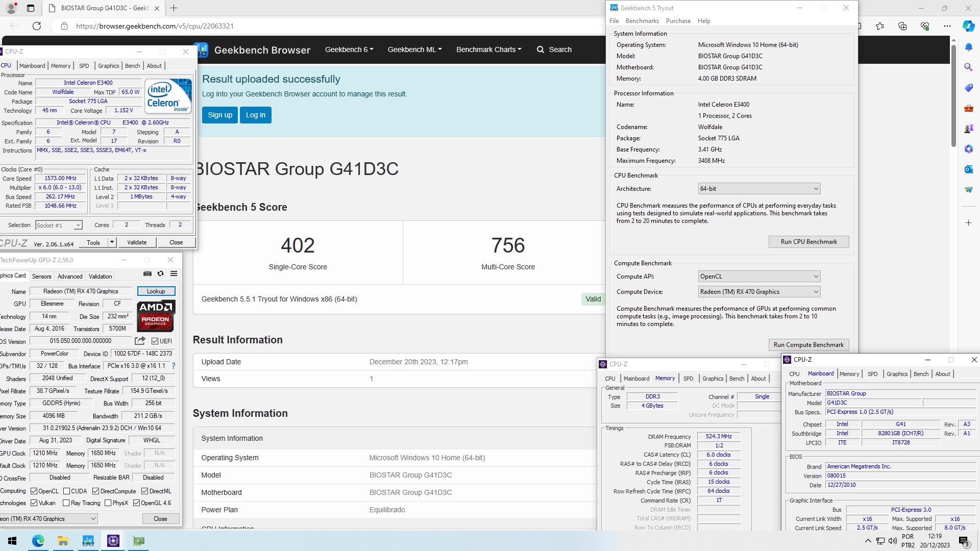Expand the Geekbench 6 nav dropdown
Image resolution: width=980 pixels, height=551 pixels.
click(x=349, y=49)
